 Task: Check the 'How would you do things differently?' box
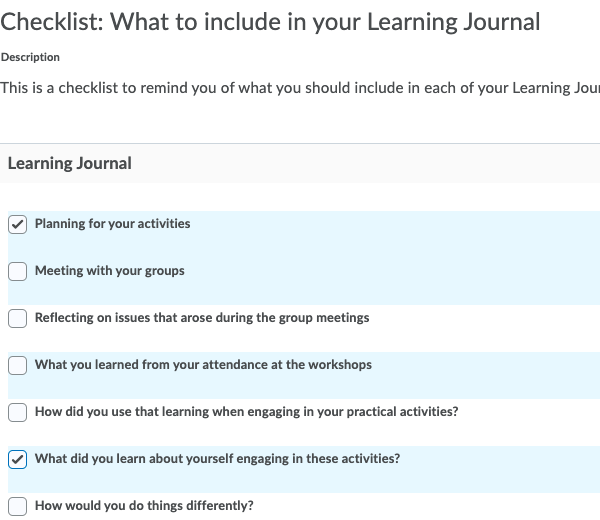tap(18, 506)
